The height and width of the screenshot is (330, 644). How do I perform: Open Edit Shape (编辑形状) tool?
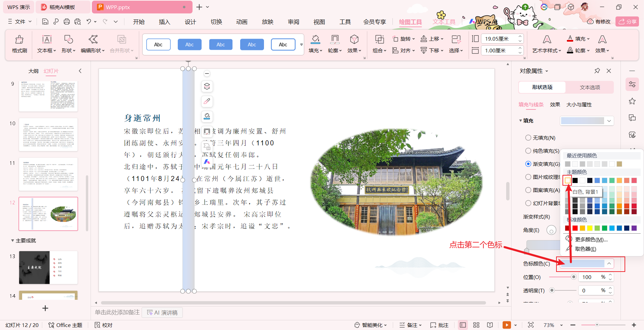[x=93, y=44]
